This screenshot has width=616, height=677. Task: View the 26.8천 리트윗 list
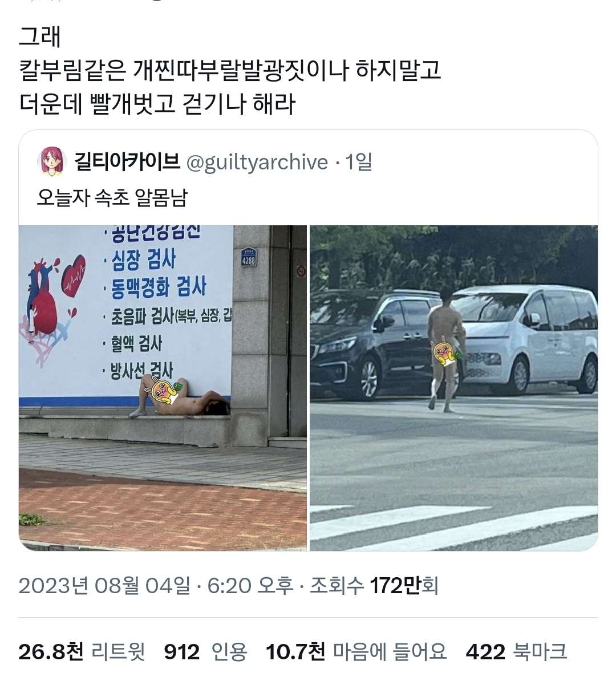pos(82,651)
